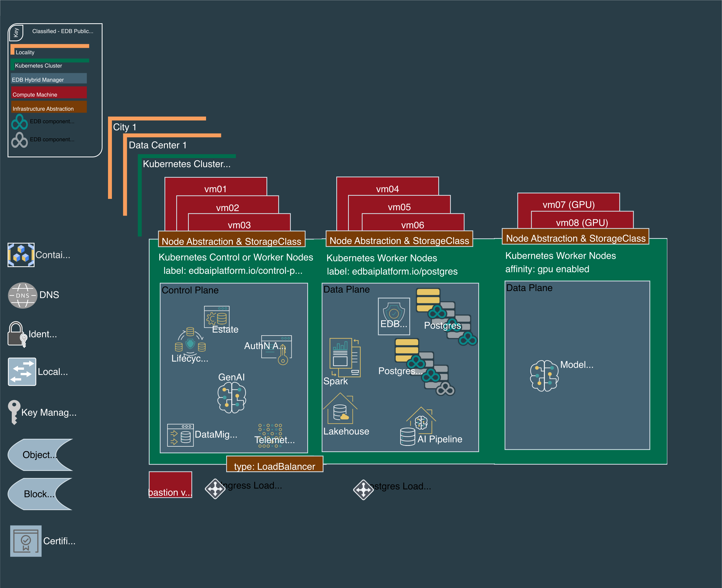Click the lower Postgres cluster stack icon

click(x=424, y=367)
